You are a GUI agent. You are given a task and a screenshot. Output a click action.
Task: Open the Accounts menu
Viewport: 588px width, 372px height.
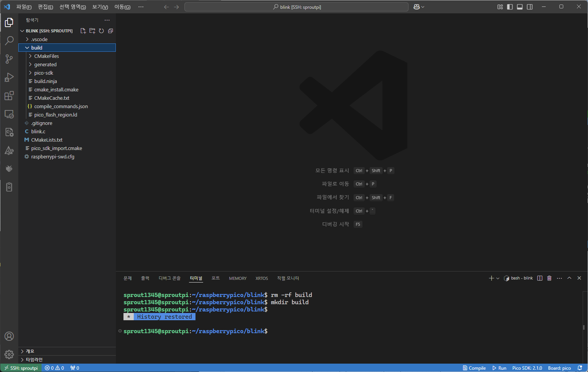click(9, 336)
